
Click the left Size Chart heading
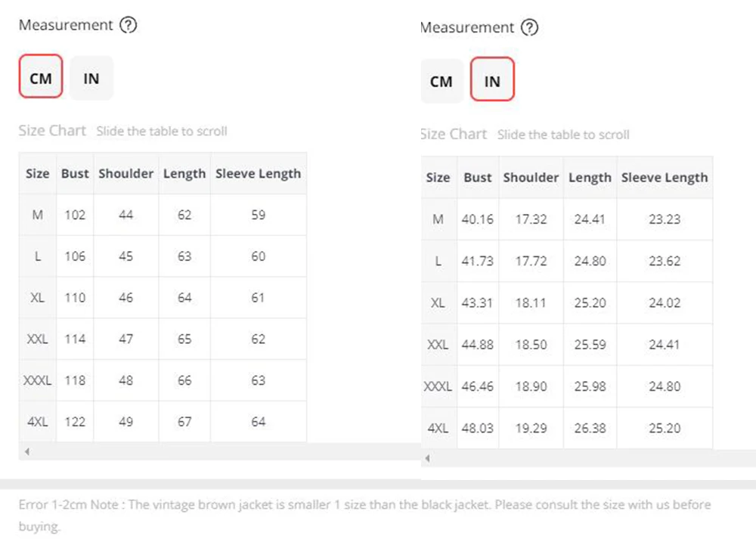click(x=52, y=131)
